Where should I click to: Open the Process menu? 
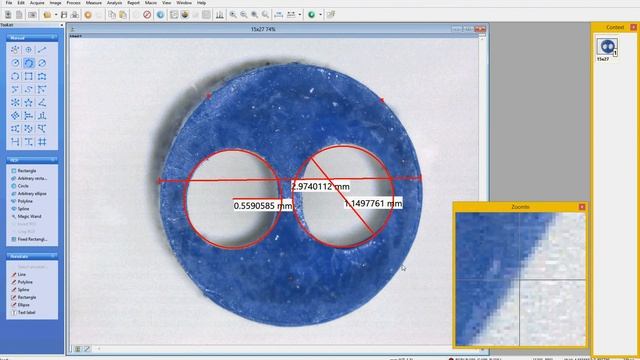pyautogui.click(x=73, y=3)
